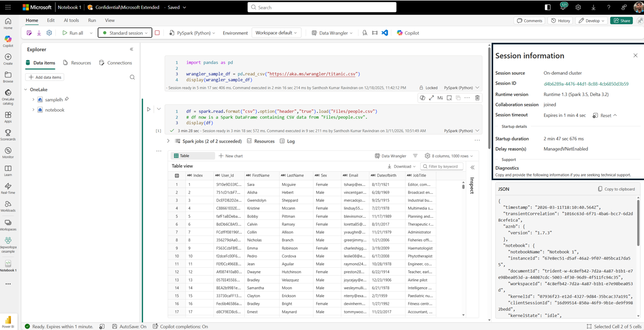Stop the Standard session with the red square
This screenshot has width=644, height=330.
pyautogui.click(x=157, y=32)
